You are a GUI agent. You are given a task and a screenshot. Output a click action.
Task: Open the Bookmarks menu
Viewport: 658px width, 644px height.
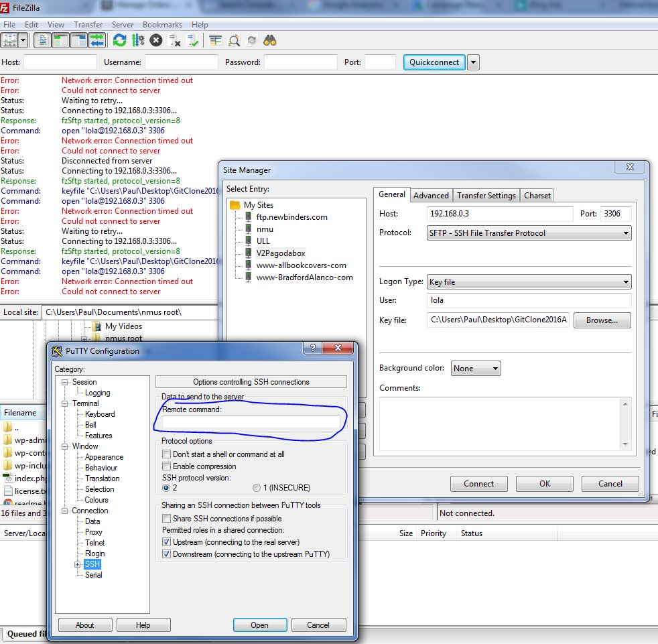tap(162, 24)
